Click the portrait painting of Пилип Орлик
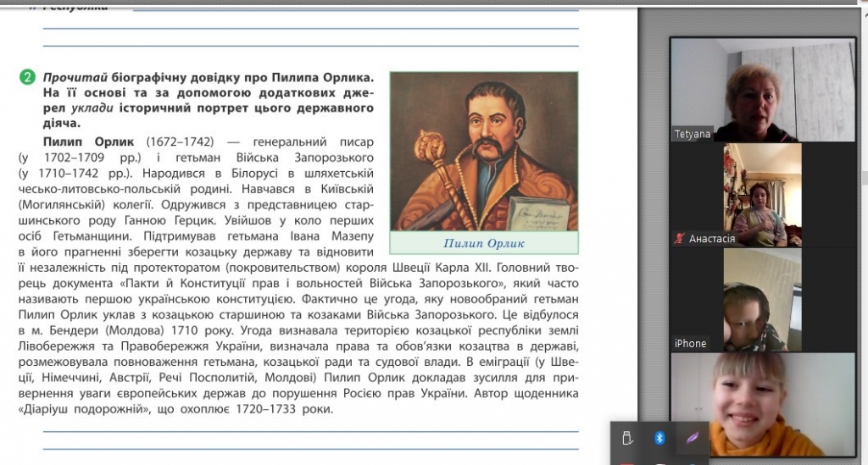Image resolution: width=868 pixels, height=465 pixels. (484, 152)
